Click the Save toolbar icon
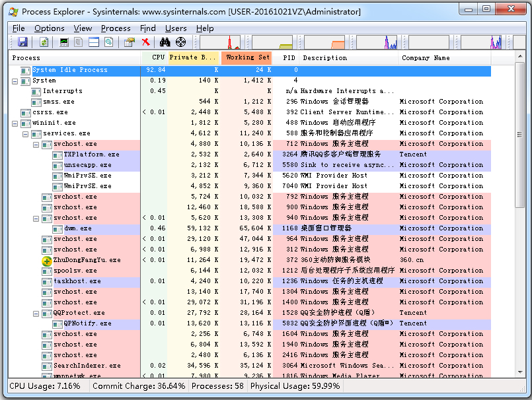 [x=22, y=42]
